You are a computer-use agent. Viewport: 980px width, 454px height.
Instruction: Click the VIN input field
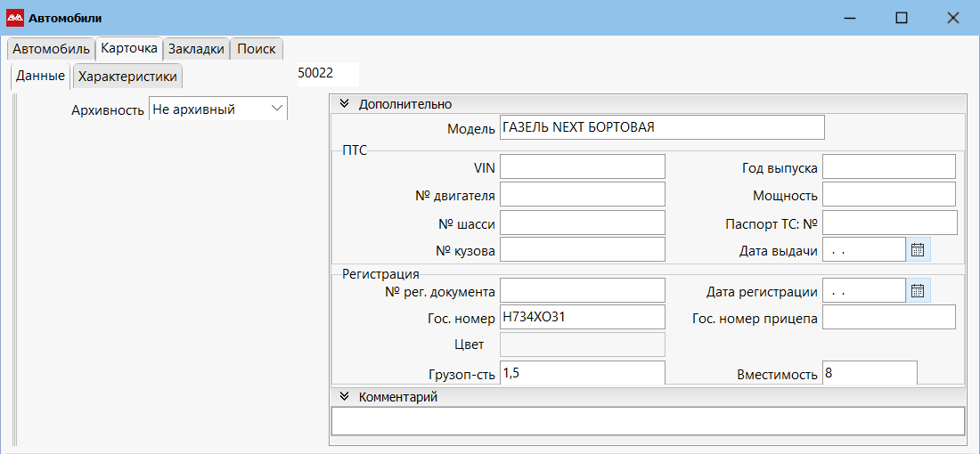583,166
